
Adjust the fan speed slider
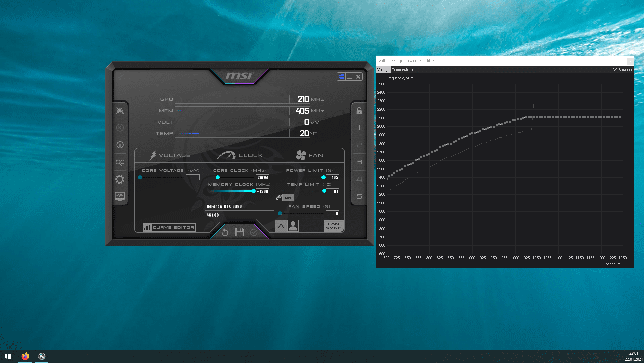(280, 213)
